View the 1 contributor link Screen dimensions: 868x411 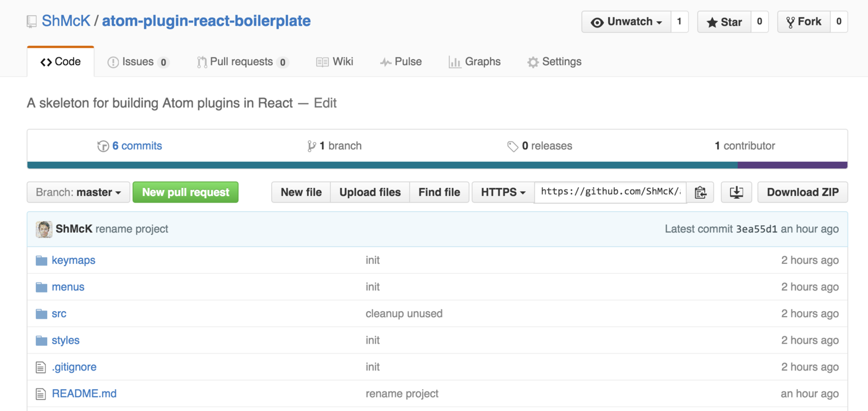pyautogui.click(x=745, y=146)
